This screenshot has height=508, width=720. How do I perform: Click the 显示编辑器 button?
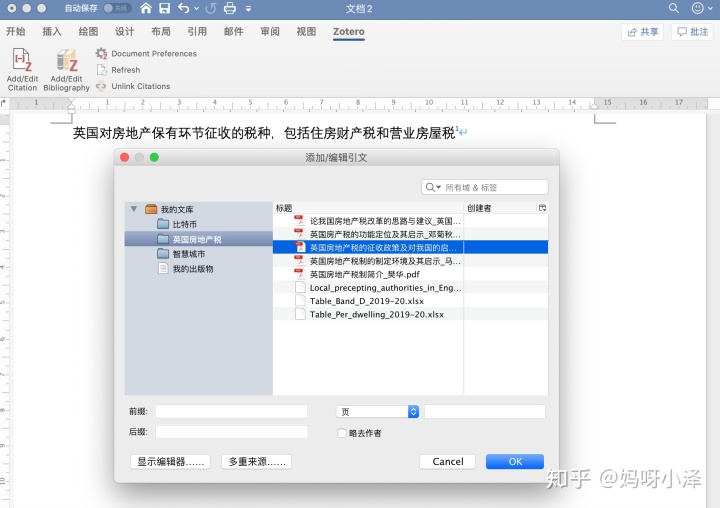pos(170,462)
